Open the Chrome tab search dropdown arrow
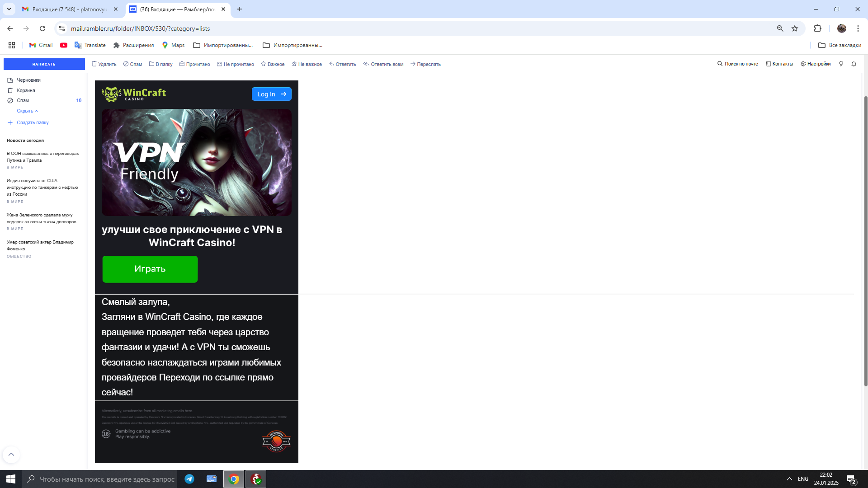 tap(9, 9)
